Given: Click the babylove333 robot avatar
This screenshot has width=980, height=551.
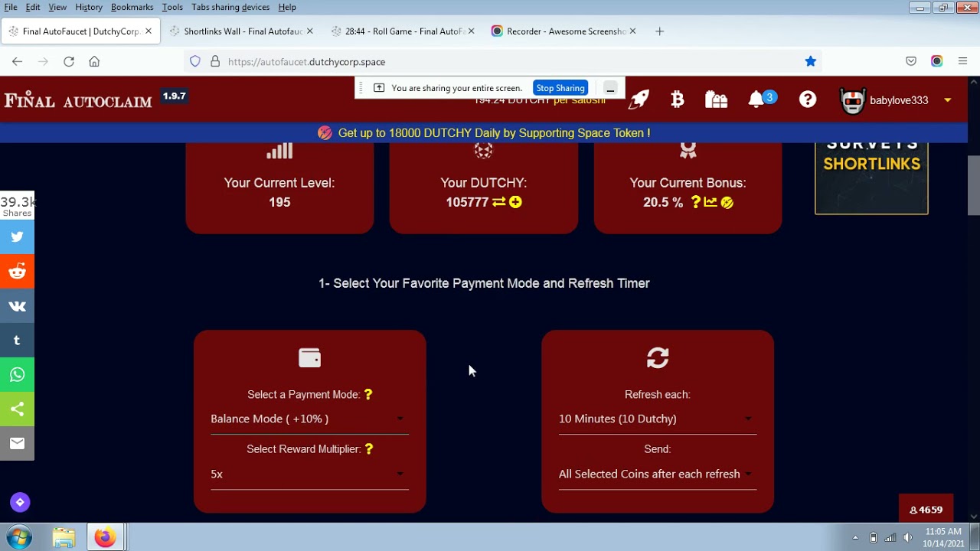Looking at the screenshot, I should click(x=853, y=100).
